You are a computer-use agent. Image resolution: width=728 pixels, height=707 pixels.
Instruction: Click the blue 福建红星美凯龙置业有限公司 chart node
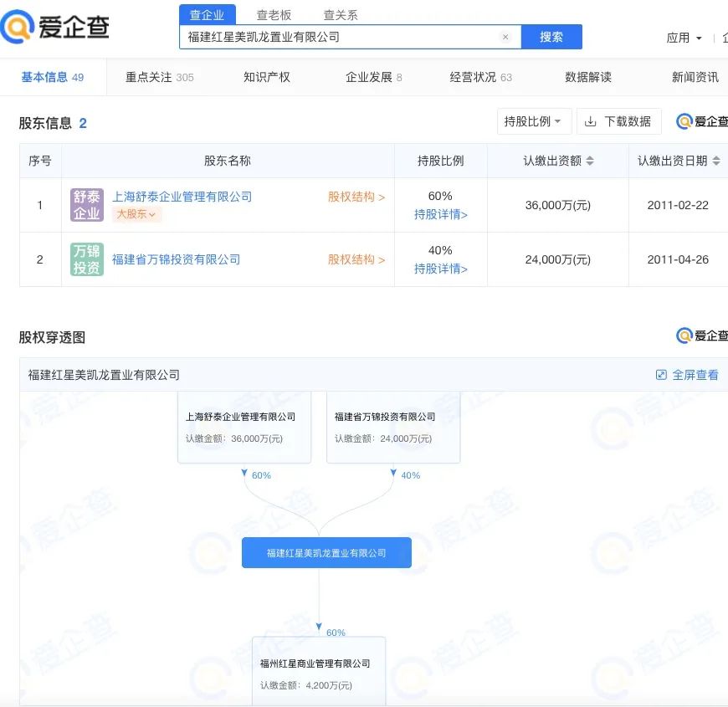[x=326, y=553]
